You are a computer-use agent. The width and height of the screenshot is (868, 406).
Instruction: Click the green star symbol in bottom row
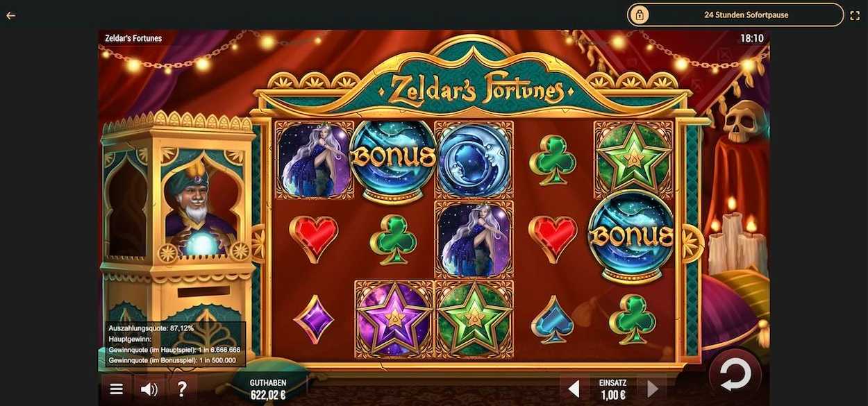pyautogui.click(x=474, y=318)
